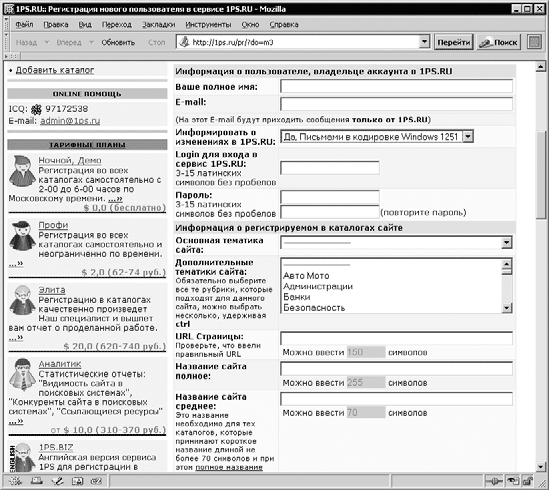Open the Профи tariff link

53,225
